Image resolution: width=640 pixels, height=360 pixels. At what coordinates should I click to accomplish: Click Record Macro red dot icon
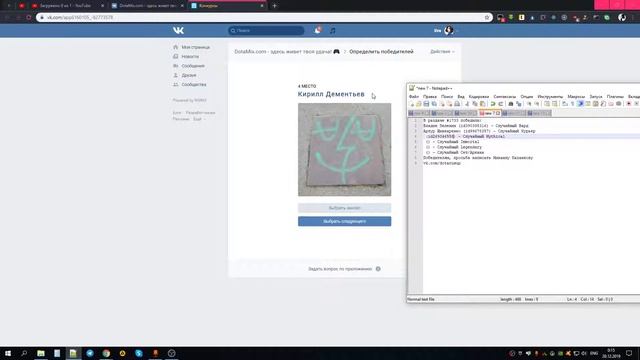click(629, 104)
